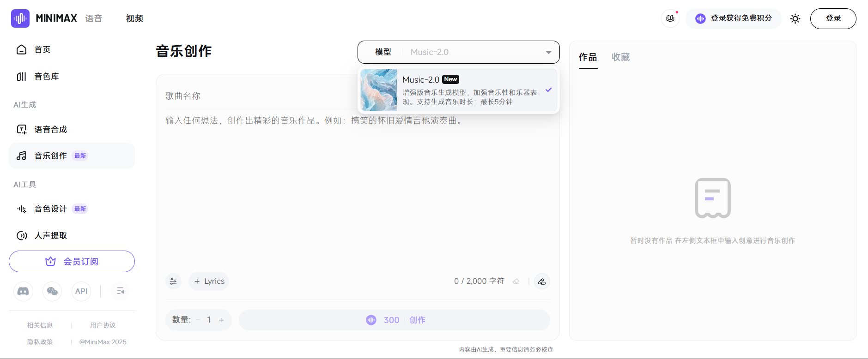
Task: Click the Music-2.0 model thumbnail
Action: pos(379,90)
